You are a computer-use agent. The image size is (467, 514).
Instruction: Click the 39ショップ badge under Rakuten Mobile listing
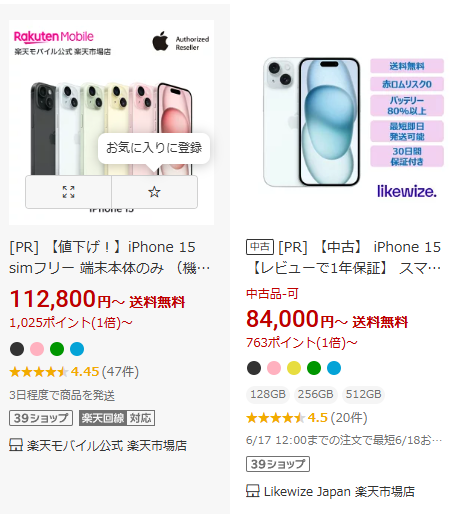(41, 418)
